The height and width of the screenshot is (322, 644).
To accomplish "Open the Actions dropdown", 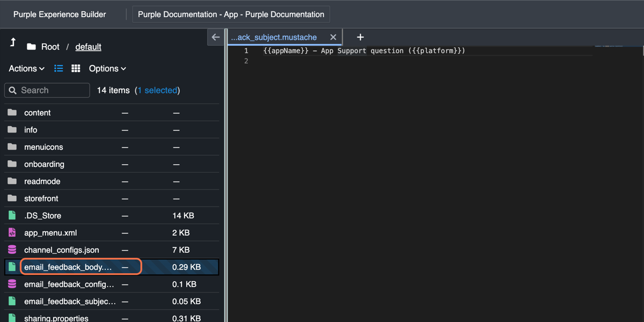I will (26, 68).
